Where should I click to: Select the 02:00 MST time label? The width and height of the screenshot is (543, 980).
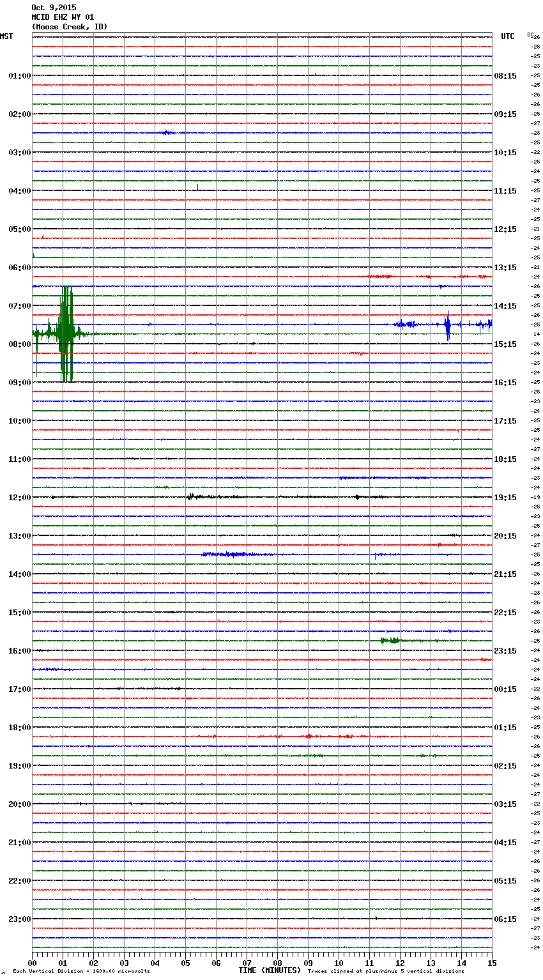(20, 114)
